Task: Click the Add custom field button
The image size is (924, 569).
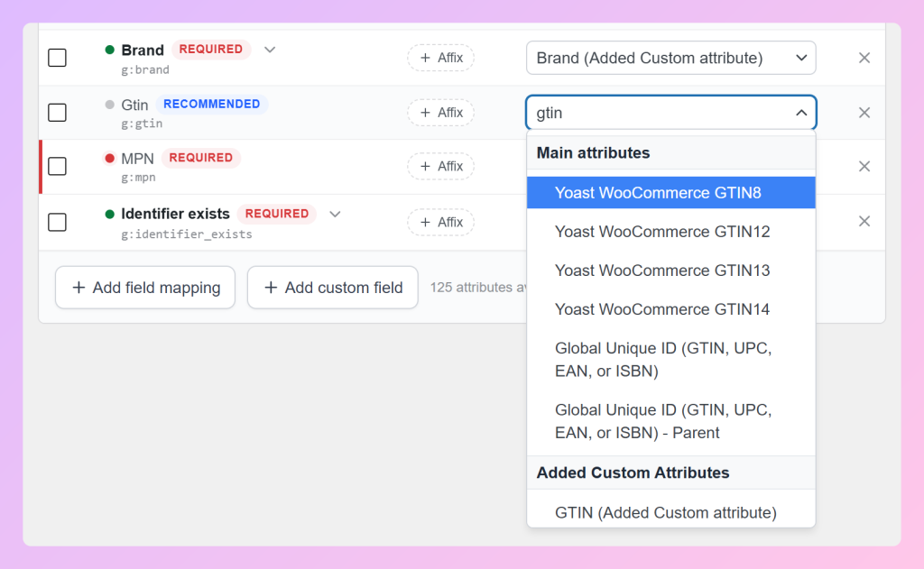Action: point(333,288)
